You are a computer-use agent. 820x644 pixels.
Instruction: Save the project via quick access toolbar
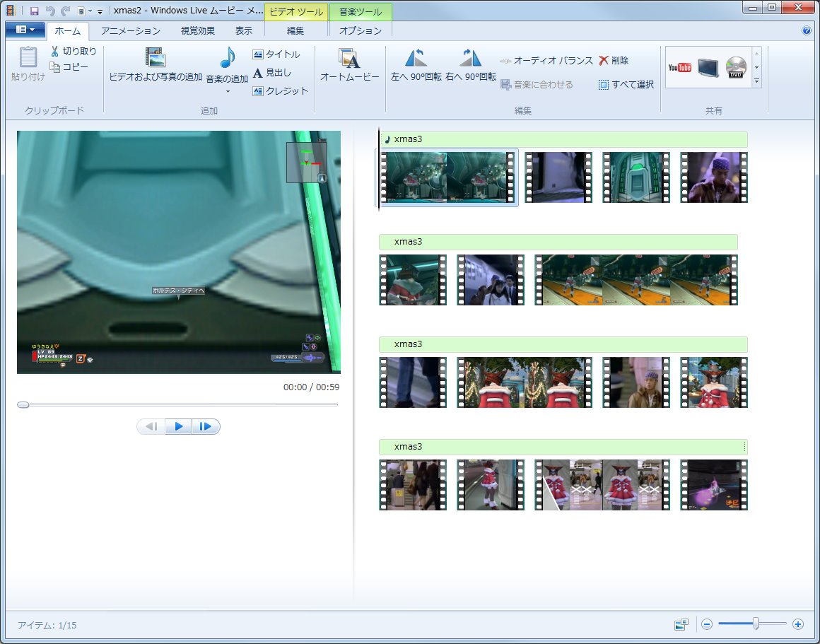coord(35,11)
